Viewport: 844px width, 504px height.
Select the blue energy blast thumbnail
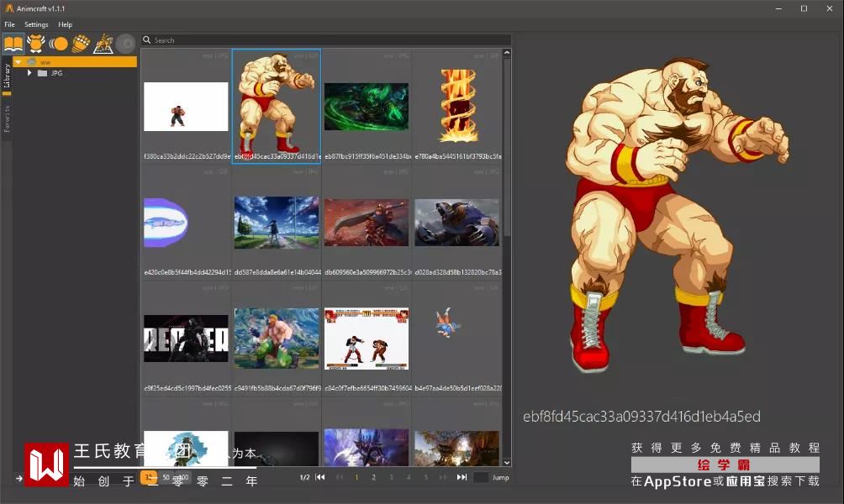pyautogui.click(x=166, y=223)
